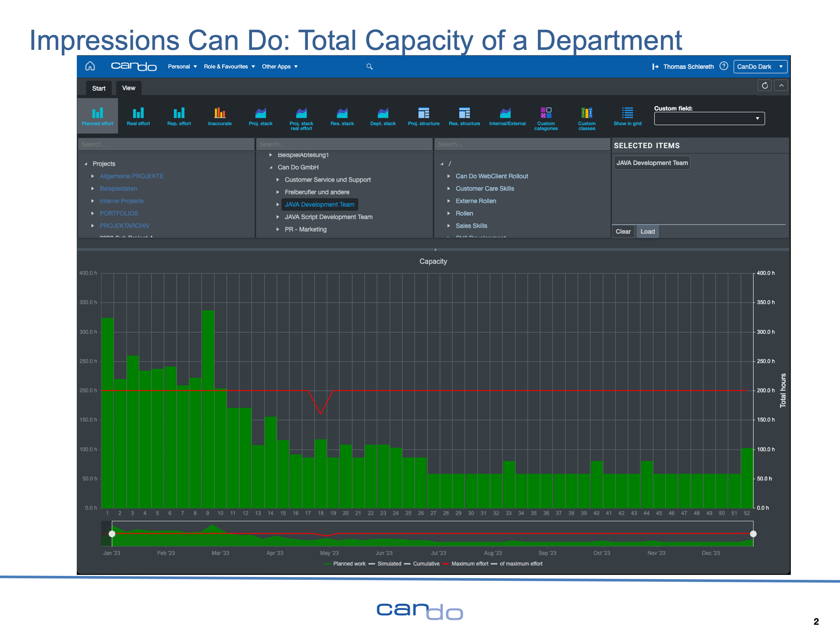This screenshot has width=840, height=630.
Task: Collapse the ribbon with chevron-up button
Action: [781, 85]
